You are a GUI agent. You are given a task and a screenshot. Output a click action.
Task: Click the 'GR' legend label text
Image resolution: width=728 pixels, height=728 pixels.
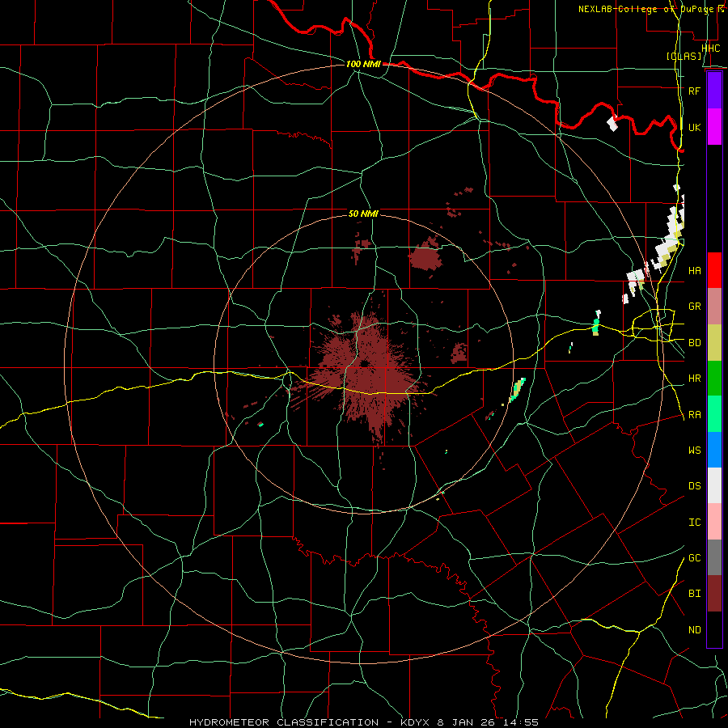tap(694, 307)
